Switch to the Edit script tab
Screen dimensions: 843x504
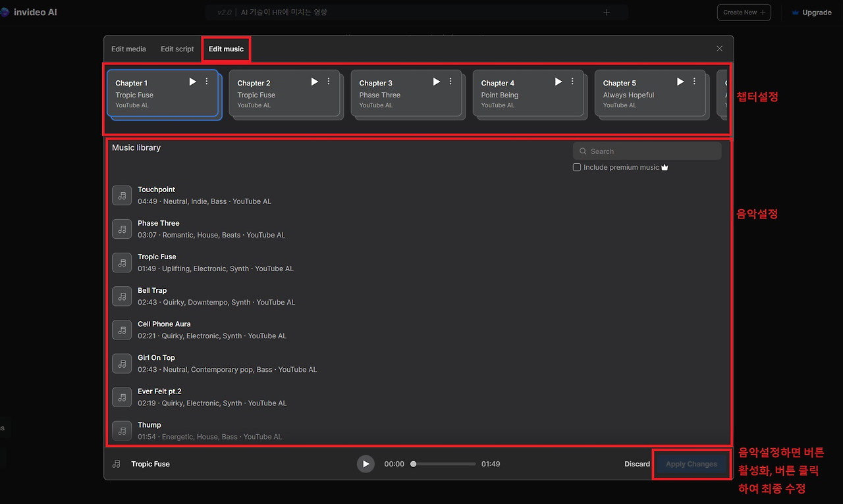177,49
